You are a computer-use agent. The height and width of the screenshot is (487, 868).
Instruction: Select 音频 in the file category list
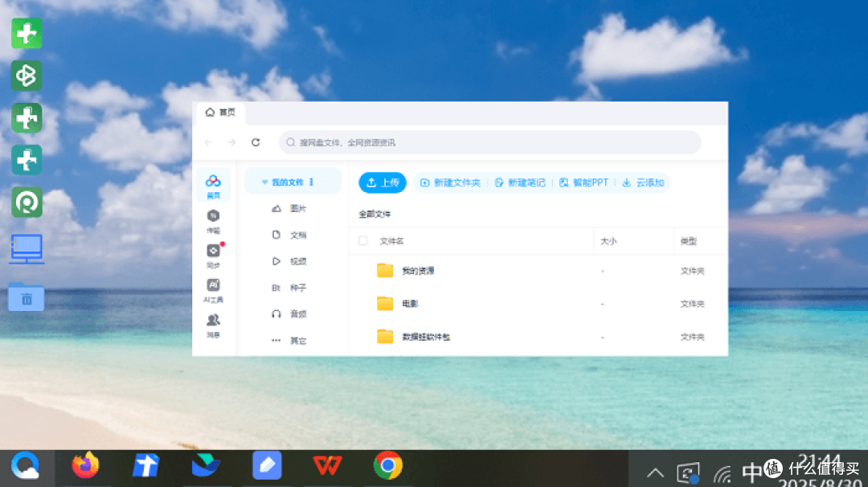(298, 314)
